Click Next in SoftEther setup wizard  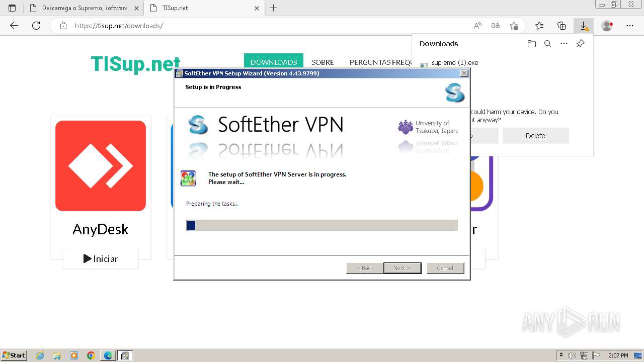click(402, 268)
